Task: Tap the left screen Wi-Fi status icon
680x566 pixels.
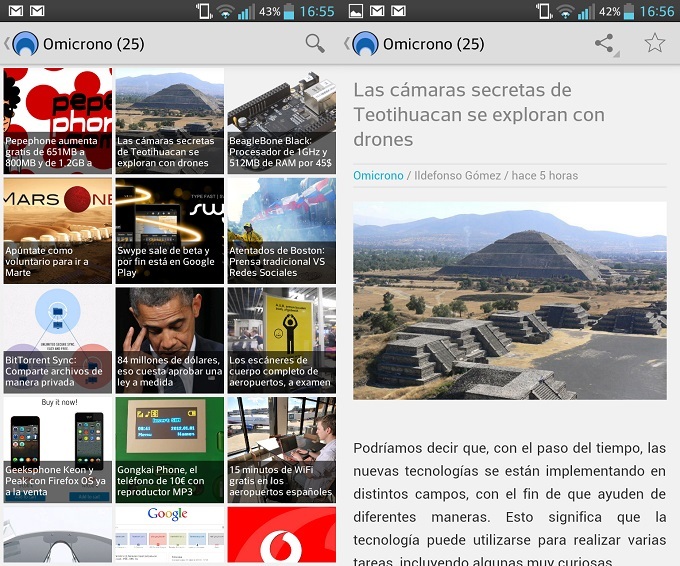Action: (x=225, y=11)
